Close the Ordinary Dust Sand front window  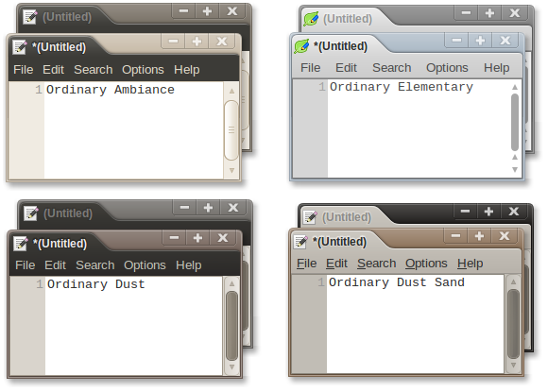pyautogui.click(x=505, y=236)
